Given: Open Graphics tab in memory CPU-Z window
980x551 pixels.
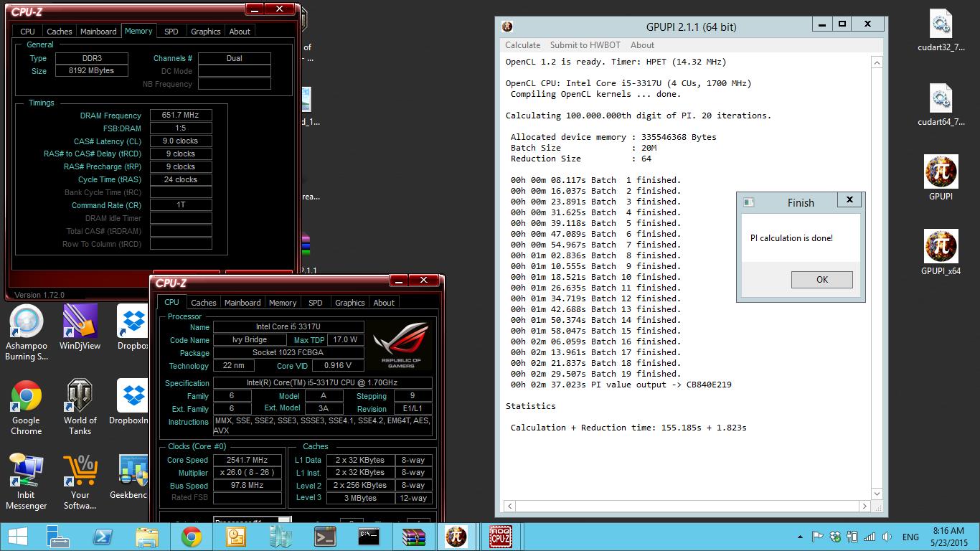Looking at the screenshot, I should coord(205,32).
